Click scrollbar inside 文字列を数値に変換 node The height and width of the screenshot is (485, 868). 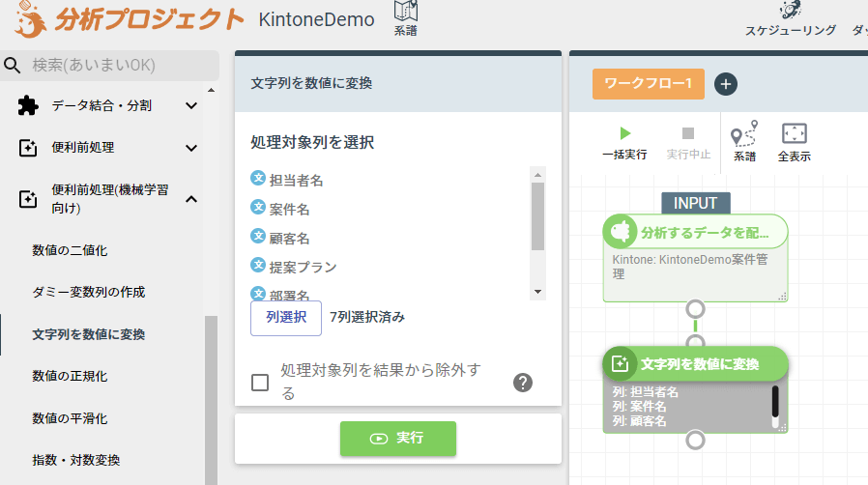pos(775,402)
